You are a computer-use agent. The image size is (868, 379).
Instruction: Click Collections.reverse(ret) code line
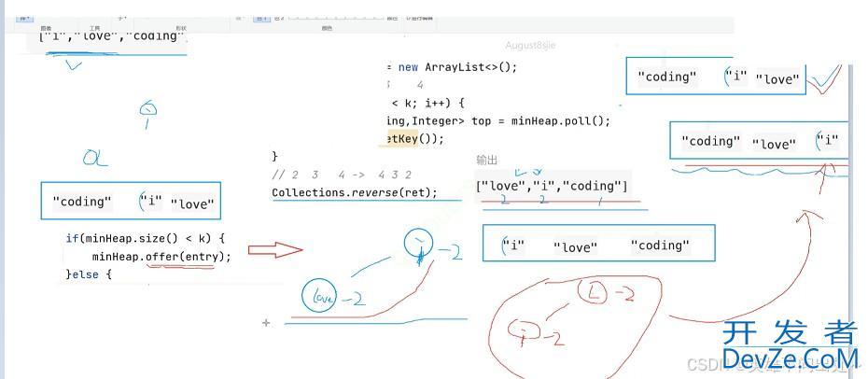point(354,193)
